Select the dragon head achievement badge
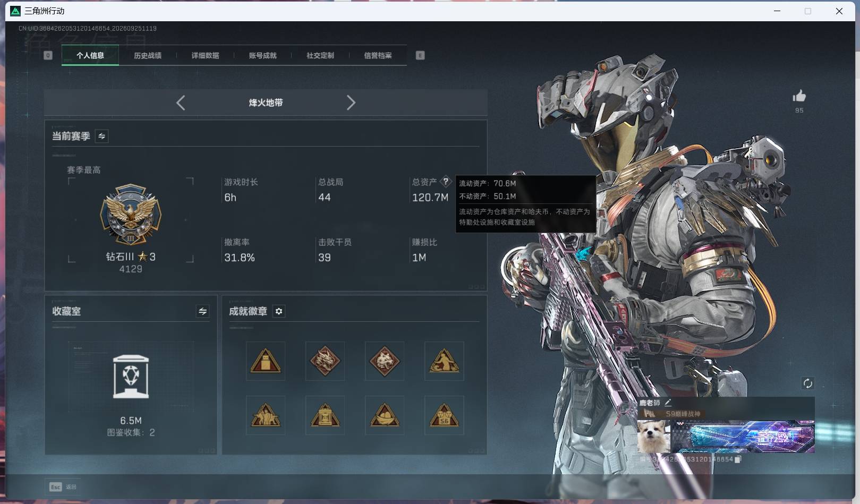This screenshot has width=860, height=504. [325, 361]
